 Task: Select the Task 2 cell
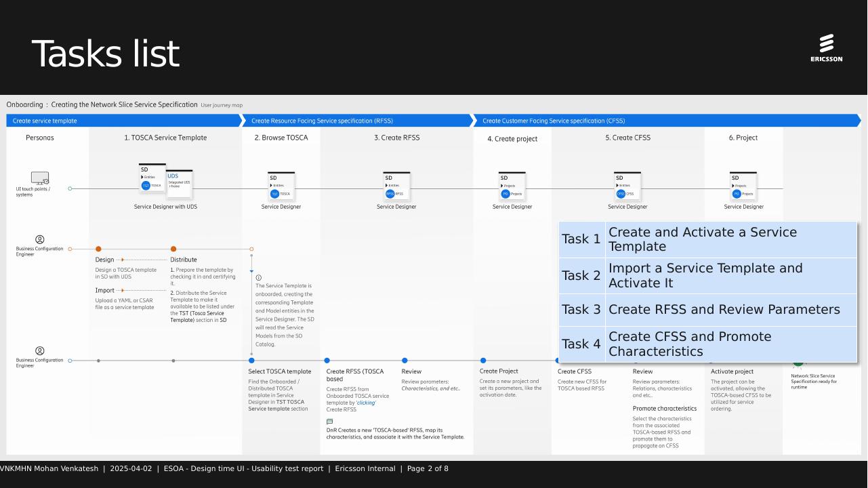pos(581,276)
